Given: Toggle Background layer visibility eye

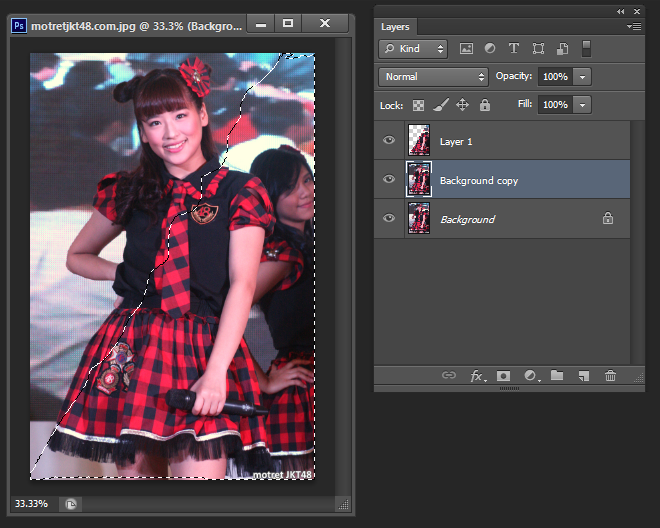Looking at the screenshot, I should pyautogui.click(x=389, y=218).
